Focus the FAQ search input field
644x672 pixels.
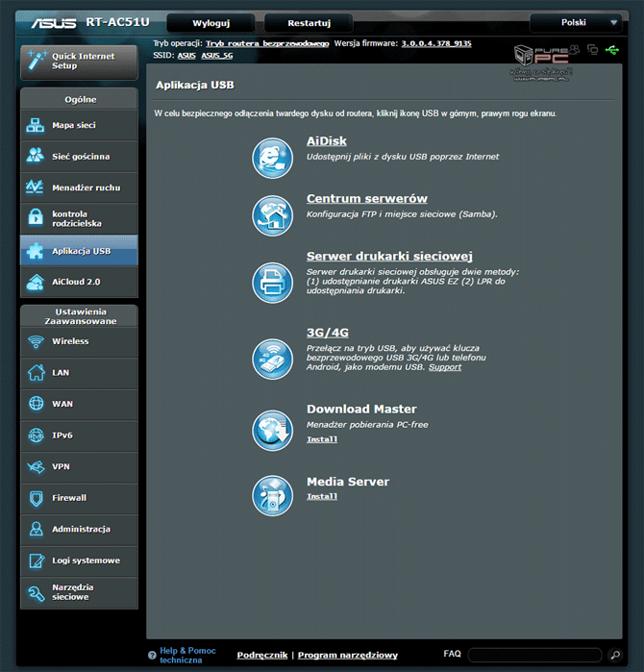click(534, 656)
